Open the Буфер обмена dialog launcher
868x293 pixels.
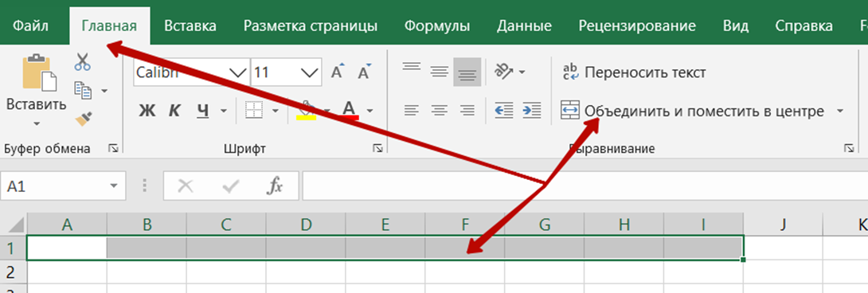tap(113, 148)
